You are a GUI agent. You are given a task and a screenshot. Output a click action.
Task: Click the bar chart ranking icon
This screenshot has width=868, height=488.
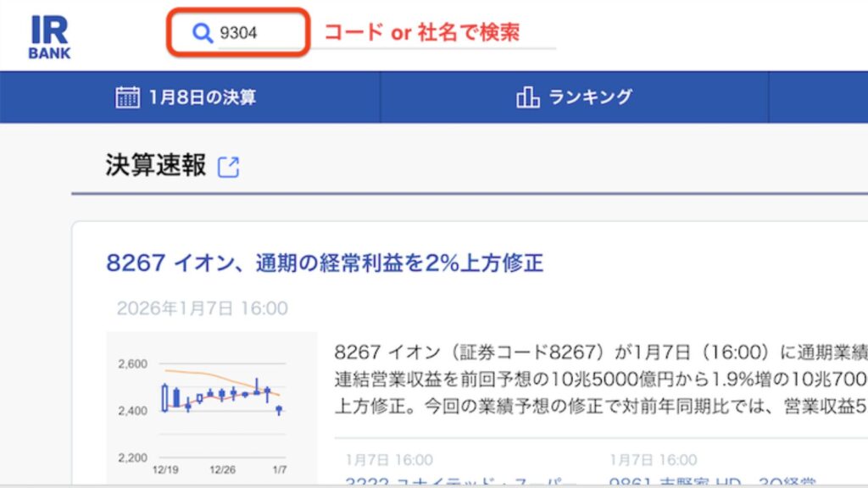pos(527,97)
